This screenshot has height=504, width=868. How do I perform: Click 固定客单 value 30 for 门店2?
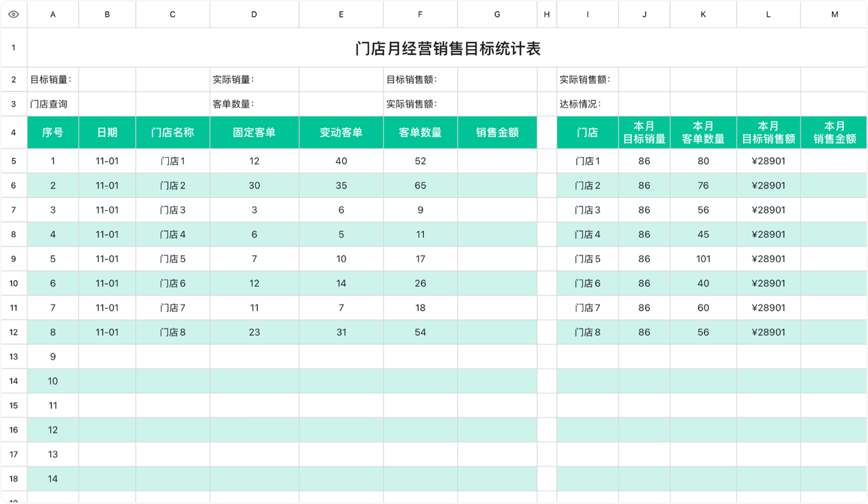pyautogui.click(x=254, y=185)
